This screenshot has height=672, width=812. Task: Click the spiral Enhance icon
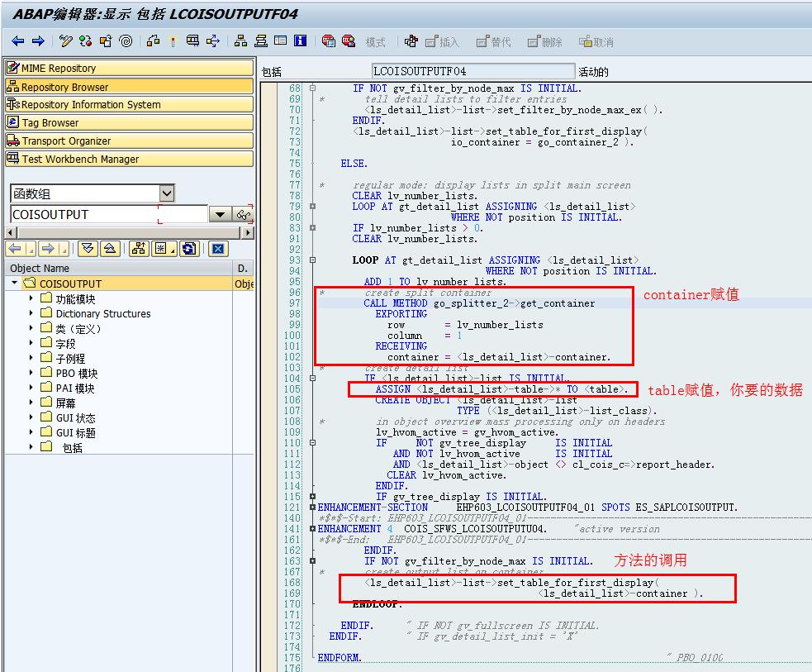[126, 41]
